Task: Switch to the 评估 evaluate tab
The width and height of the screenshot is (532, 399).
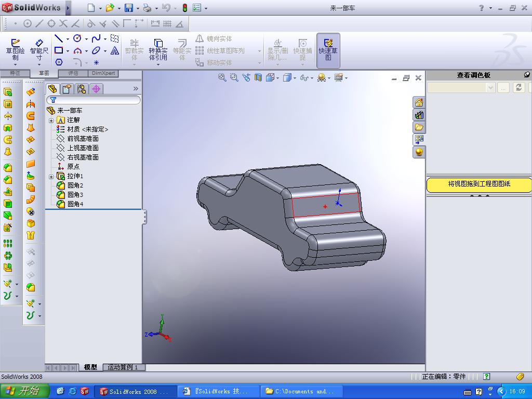Action: [x=73, y=73]
